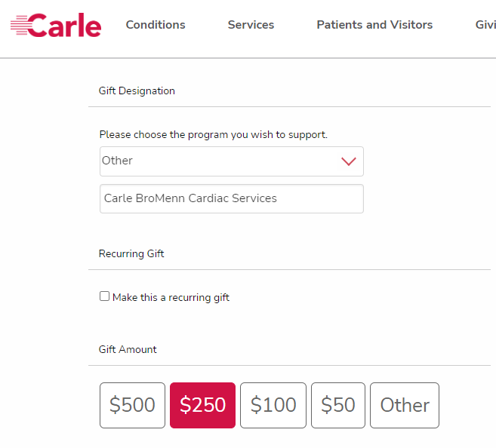
Task: Click the Gift Amount section heading
Action: point(128,350)
